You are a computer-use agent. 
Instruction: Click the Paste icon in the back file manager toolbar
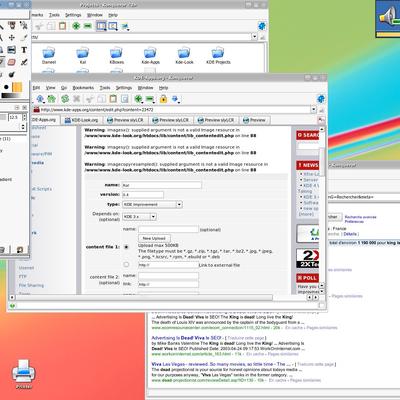[x=62, y=26]
